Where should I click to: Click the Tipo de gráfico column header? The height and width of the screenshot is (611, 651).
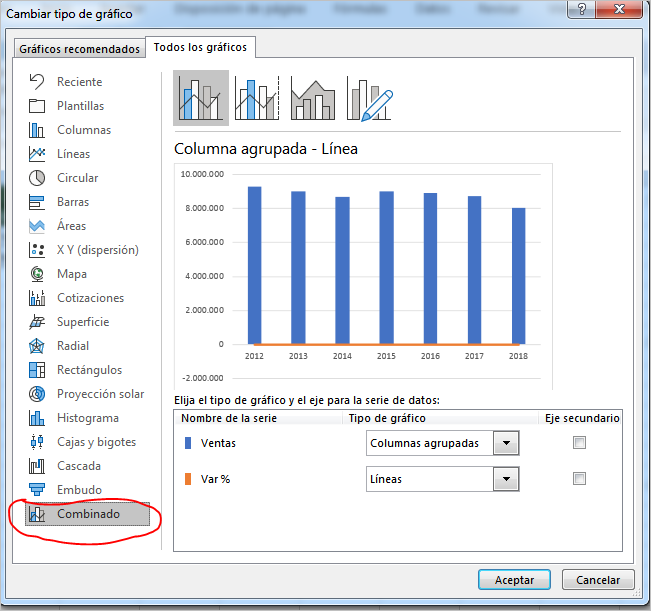tap(387, 418)
